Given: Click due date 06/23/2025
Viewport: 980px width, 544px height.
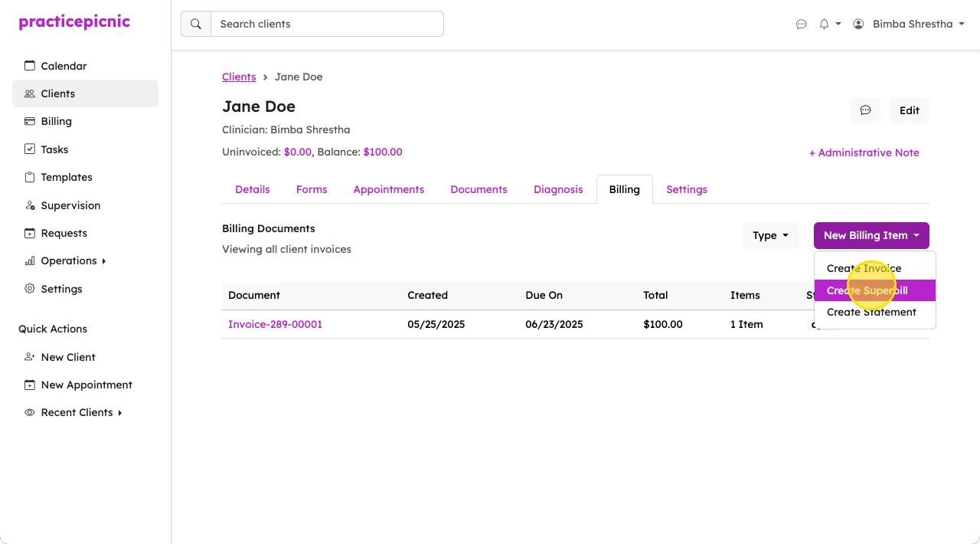Looking at the screenshot, I should 554,324.
